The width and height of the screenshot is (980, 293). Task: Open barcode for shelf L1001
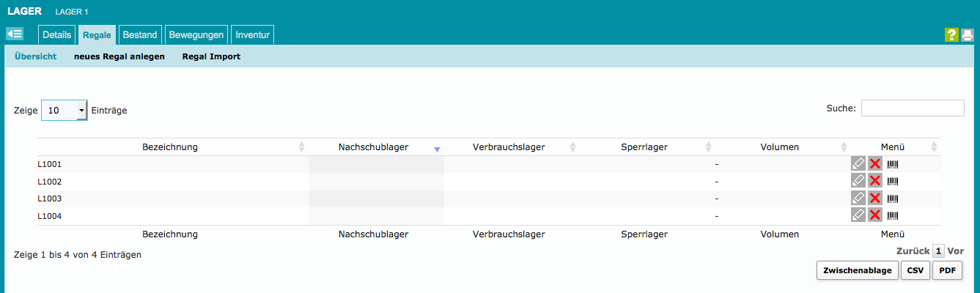[x=892, y=164]
